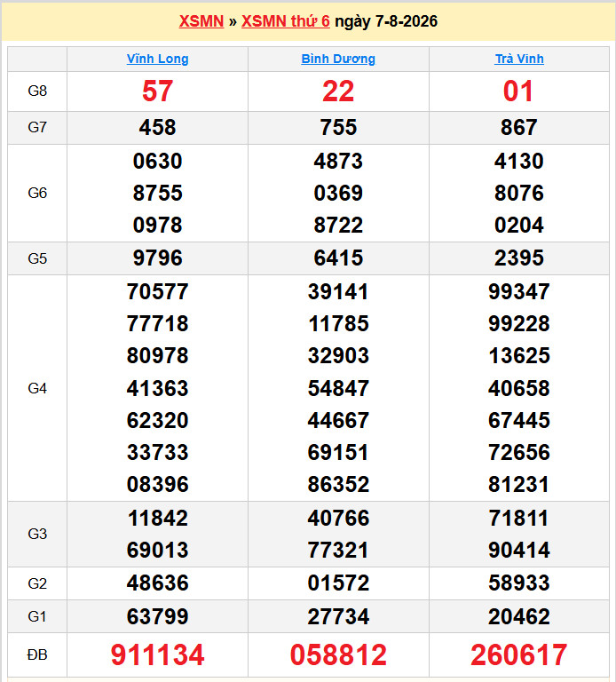The image size is (616, 682).
Task: Select G1 number 20462
Action: (519, 617)
